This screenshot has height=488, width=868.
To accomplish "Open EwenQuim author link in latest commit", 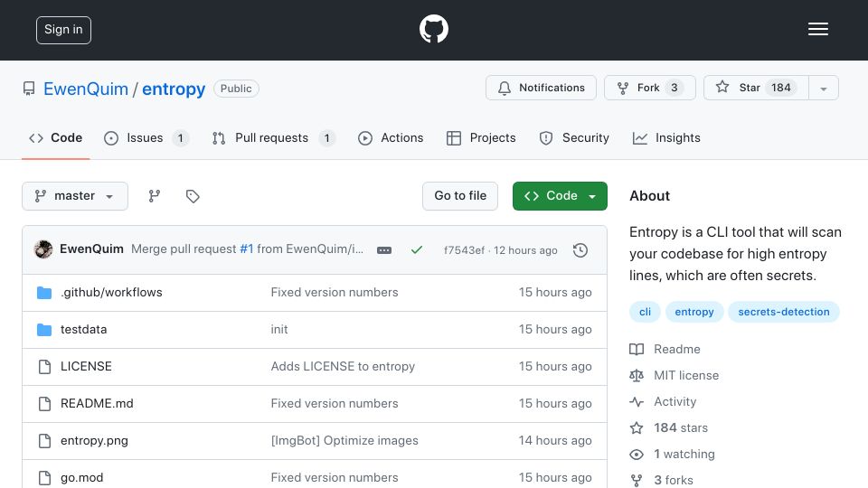I will pos(91,249).
